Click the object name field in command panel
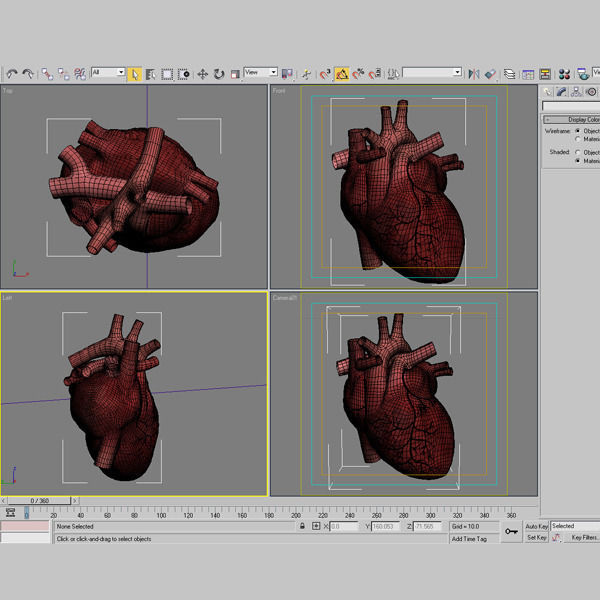The width and height of the screenshot is (600, 600). pyautogui.click(x=571, y=106)
